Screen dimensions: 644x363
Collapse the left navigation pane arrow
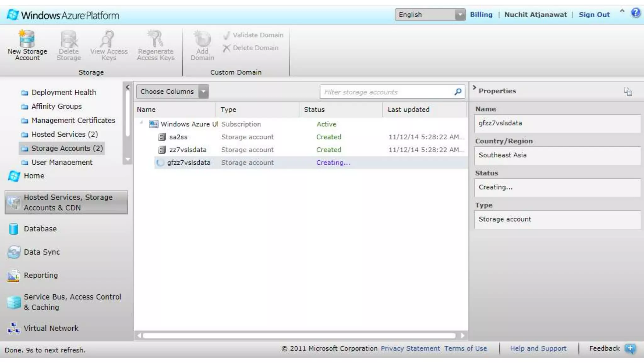127,87
